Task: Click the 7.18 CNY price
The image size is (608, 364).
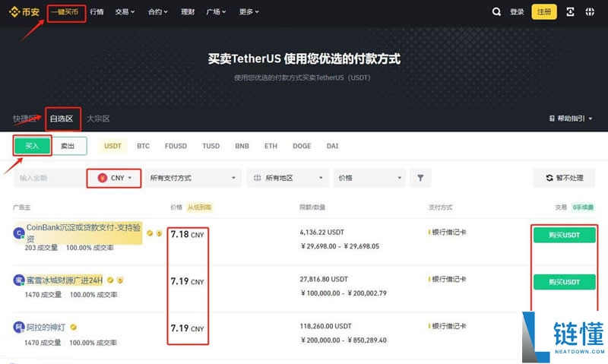Action: [x=187, y=235]
